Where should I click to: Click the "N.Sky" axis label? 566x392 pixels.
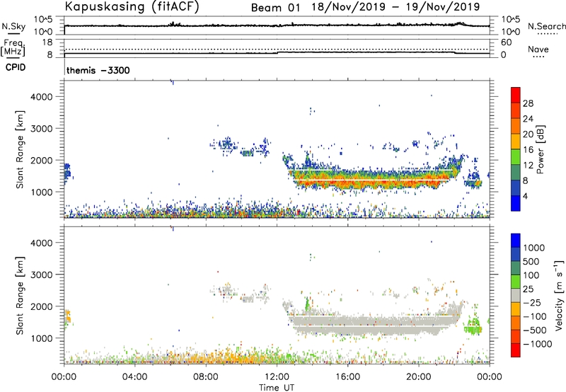click(x=13, y=26)
